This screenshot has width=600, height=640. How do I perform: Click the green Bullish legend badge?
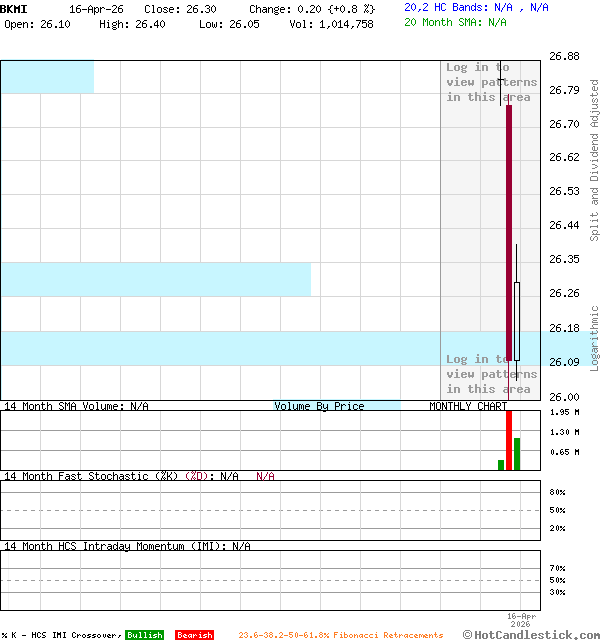tap(144, 635)
